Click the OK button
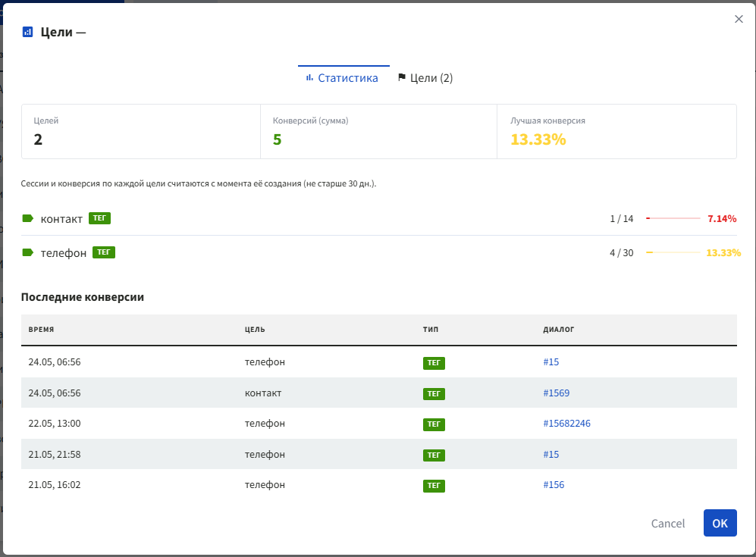The height and width of the screenshot is (557, 756). (x=720, y=523)
